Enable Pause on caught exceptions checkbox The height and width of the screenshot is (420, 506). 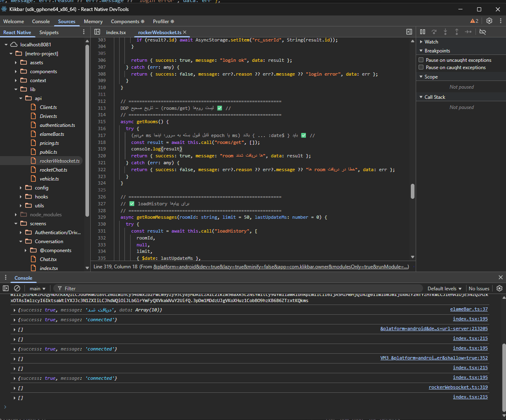[421, 67]
